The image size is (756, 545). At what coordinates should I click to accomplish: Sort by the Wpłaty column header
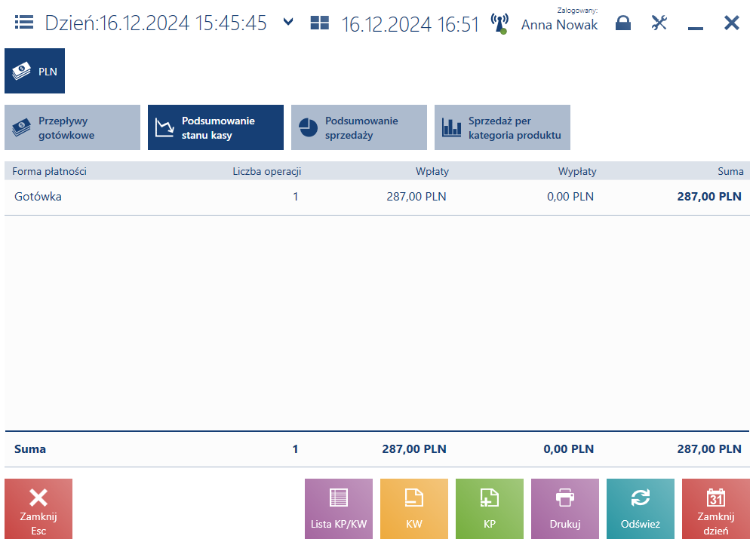click(432, 172)
